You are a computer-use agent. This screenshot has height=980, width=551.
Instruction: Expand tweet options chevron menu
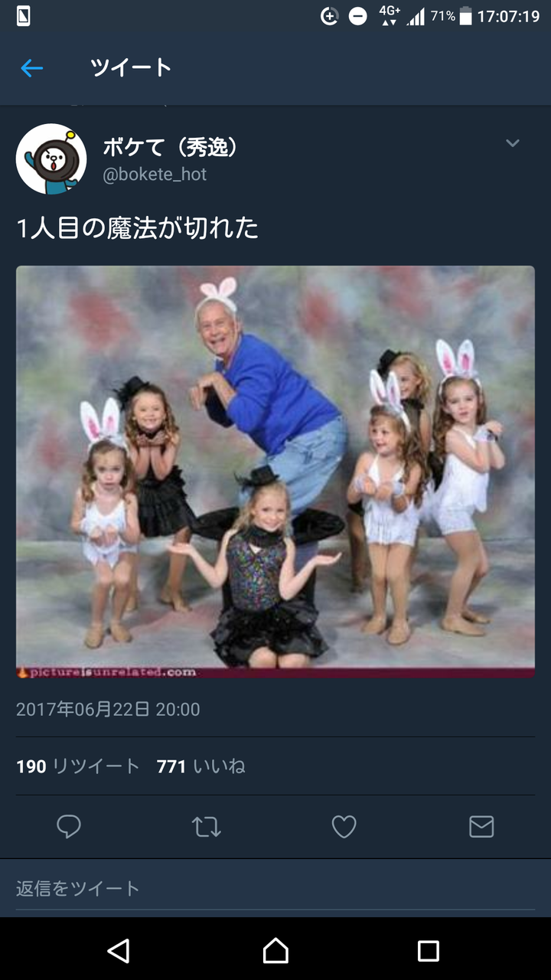pos(513,143)
